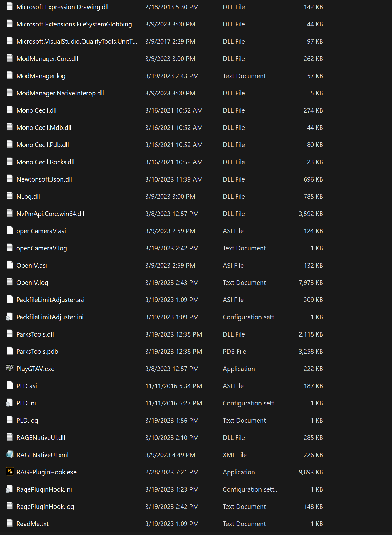Select the RagePluginHook.ini file name
The width and height of the screenshot is (392, 535).
[x=44, y=489]
